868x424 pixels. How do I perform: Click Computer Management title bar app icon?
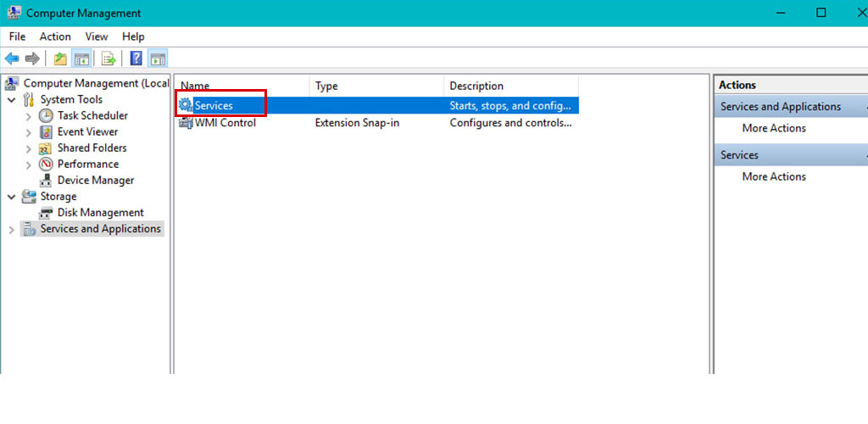click(x=14, y=13)
